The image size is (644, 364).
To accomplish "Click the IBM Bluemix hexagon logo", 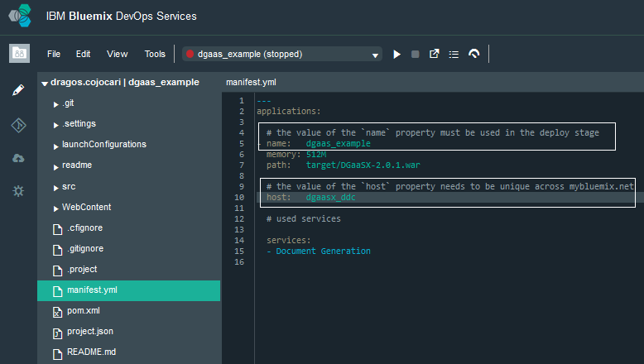I will (x=20, y=16).
